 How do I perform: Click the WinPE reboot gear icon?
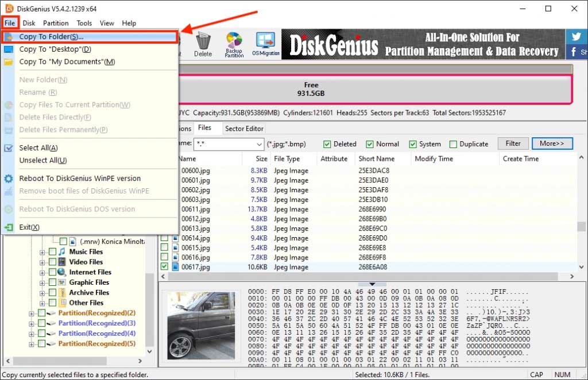pos(8,179)
